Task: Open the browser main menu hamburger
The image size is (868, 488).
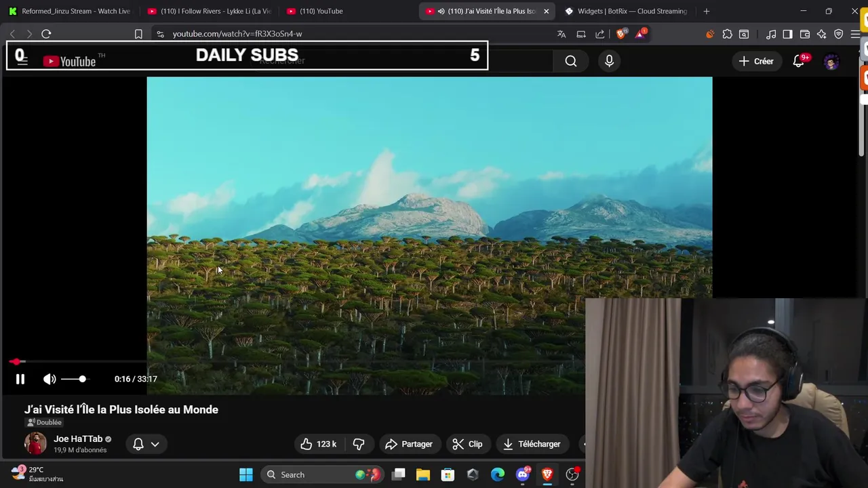Action: click(856, 34)
